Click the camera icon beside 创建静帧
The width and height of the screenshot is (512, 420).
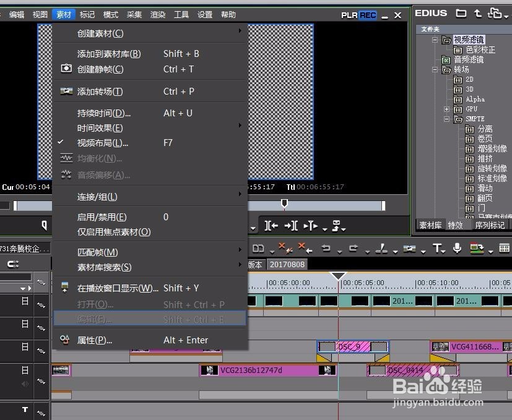click(66, 69)
